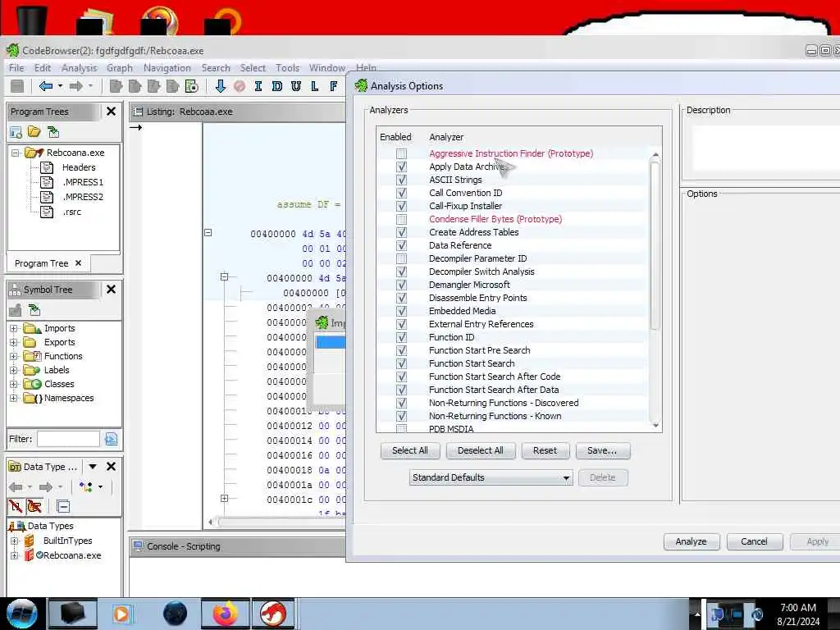The image size is (840, 630).
Task: Select .MPRESS1 in Program Trees
Action: click(x=83, y=182)
